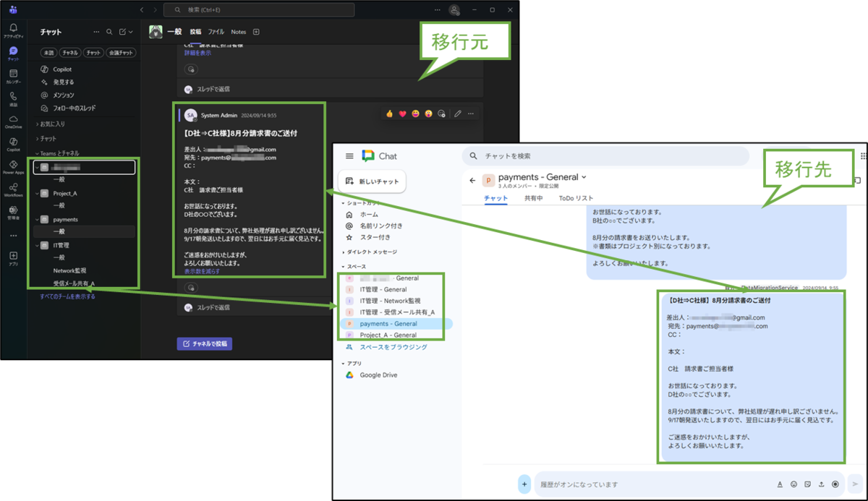The image size is (868, 501).
Task: Click the text formatting icon in the Google Chat composer
Action: [780, 484]
